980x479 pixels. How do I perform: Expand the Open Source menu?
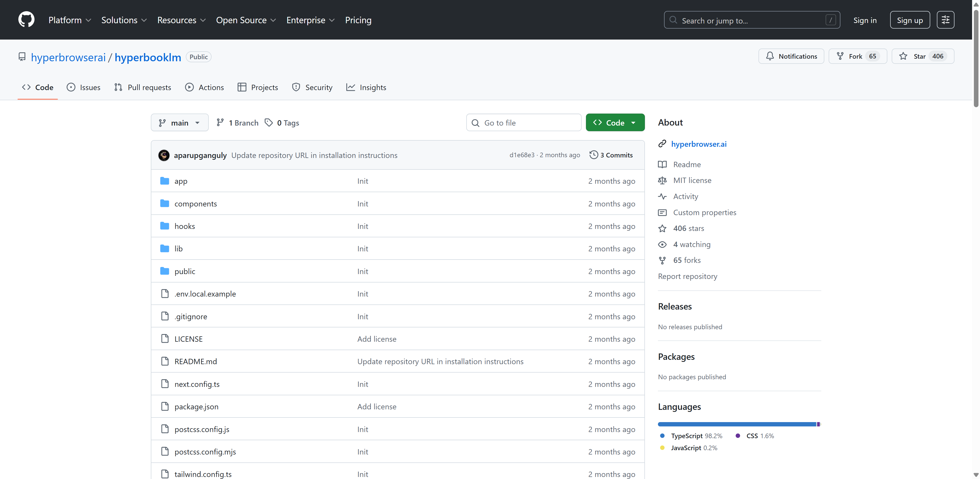point(246,20)
